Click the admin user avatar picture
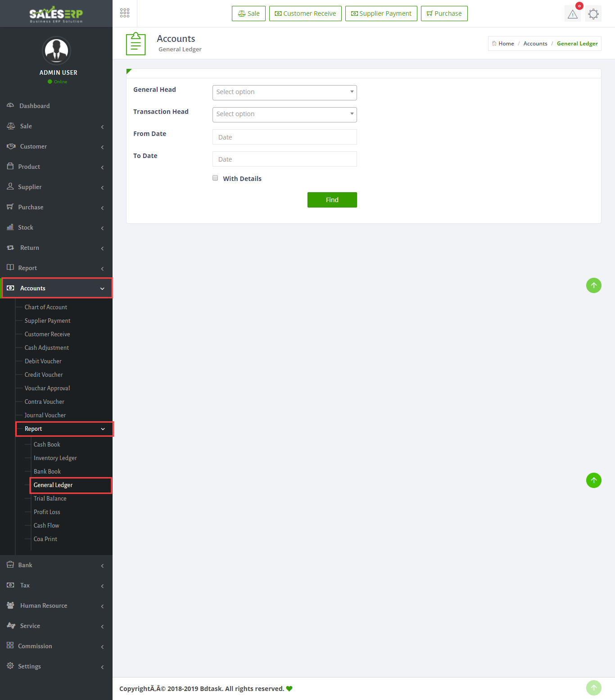The image size is (615, 700). pyautogui.click(x=56, y=50)
